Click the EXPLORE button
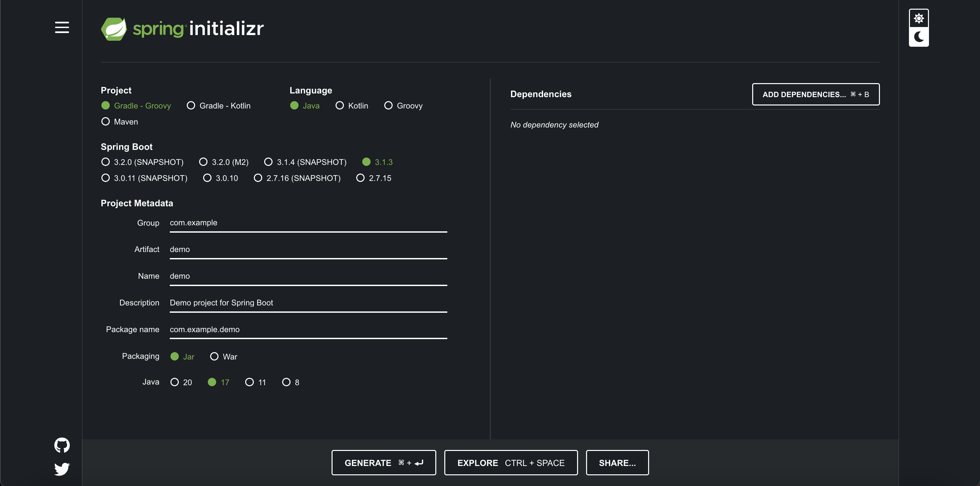980x486 pixels. pyautogui.click(x=511, y=462)
